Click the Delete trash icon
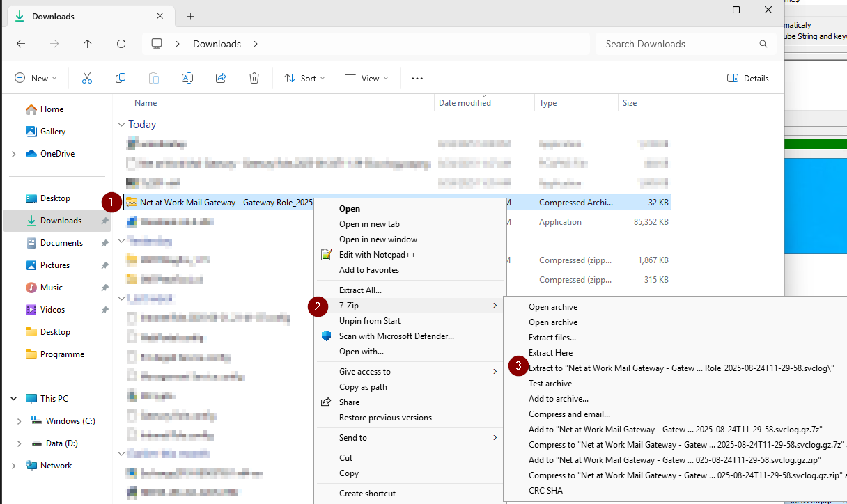Screen dimensions: 847x504 (254, 79)
